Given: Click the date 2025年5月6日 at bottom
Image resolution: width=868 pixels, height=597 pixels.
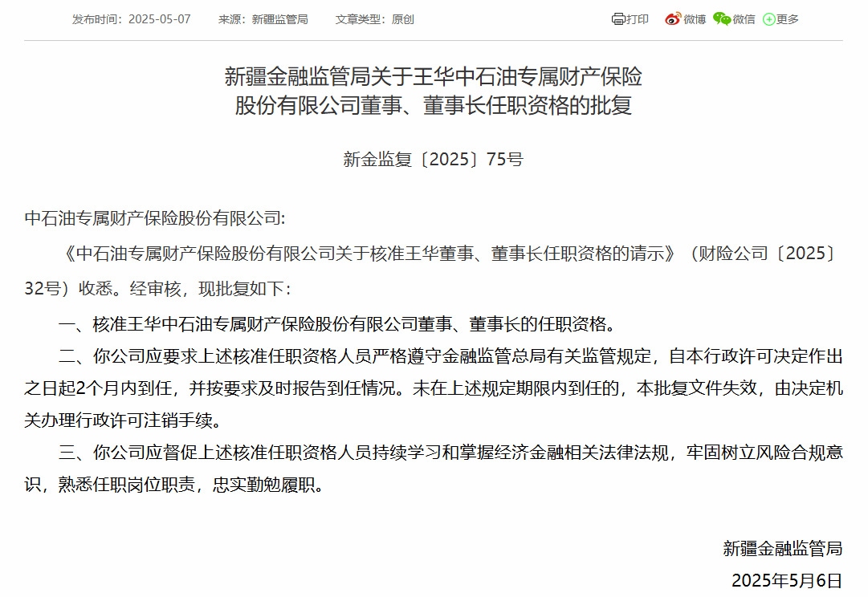Looking at the screenshot, I should 787,580.
